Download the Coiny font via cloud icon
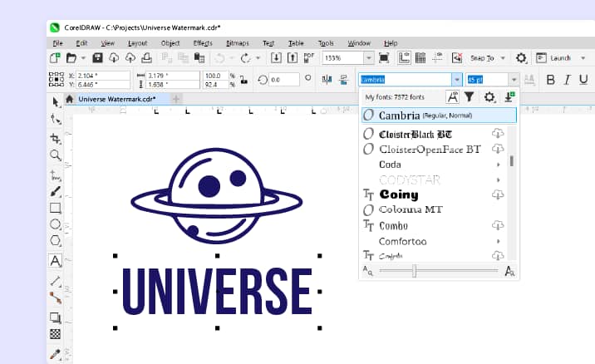Screen dimensions: 595x364 pos(498,194)
